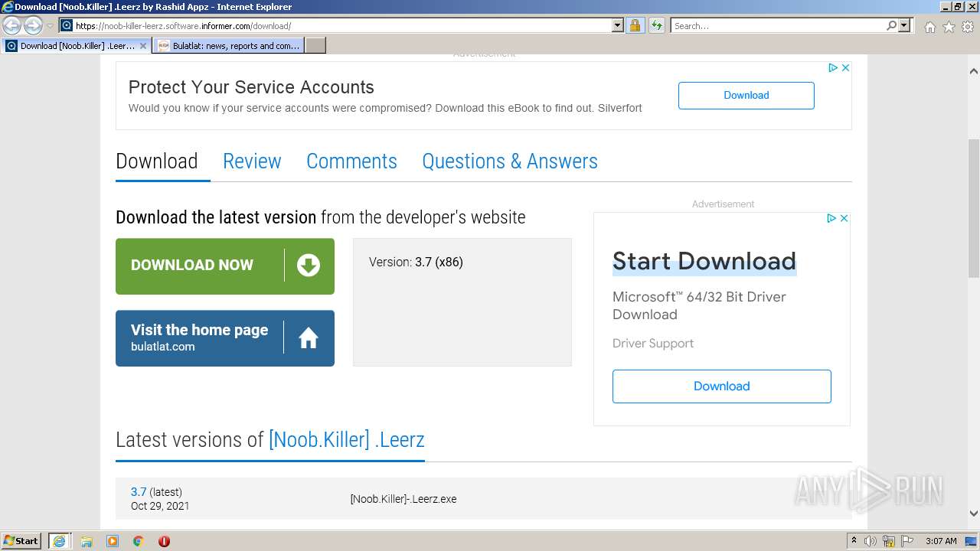
Task: Select the Download page tab
Action: pyautogui.click(x=157, y=161)
